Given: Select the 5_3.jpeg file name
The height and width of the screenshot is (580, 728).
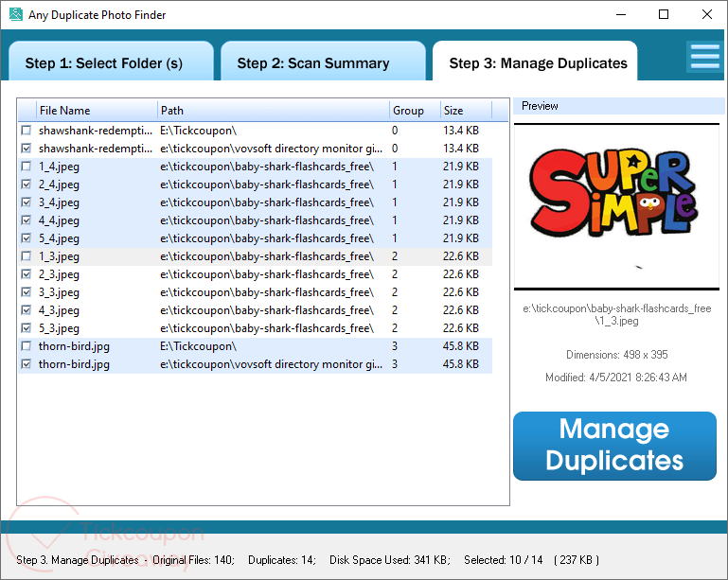Looking at the screenshot, I should [x=59, y=328].
